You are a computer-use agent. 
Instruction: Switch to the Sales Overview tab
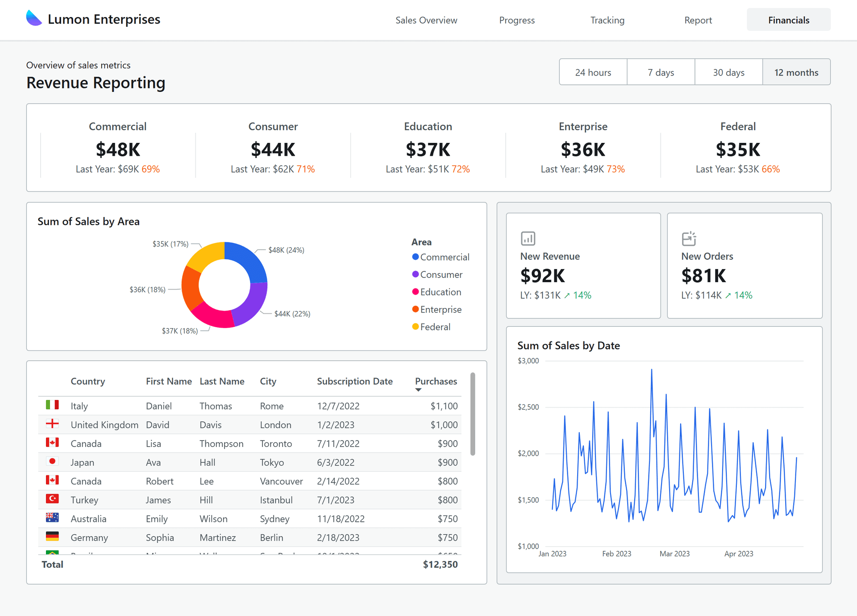point(426,20)
